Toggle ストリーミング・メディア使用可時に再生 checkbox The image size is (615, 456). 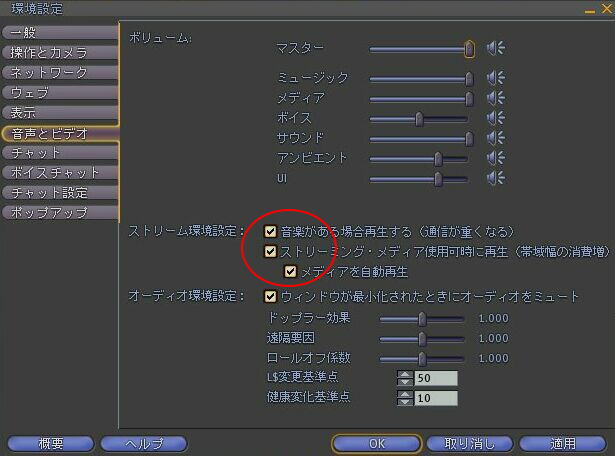tap(270, 251)
